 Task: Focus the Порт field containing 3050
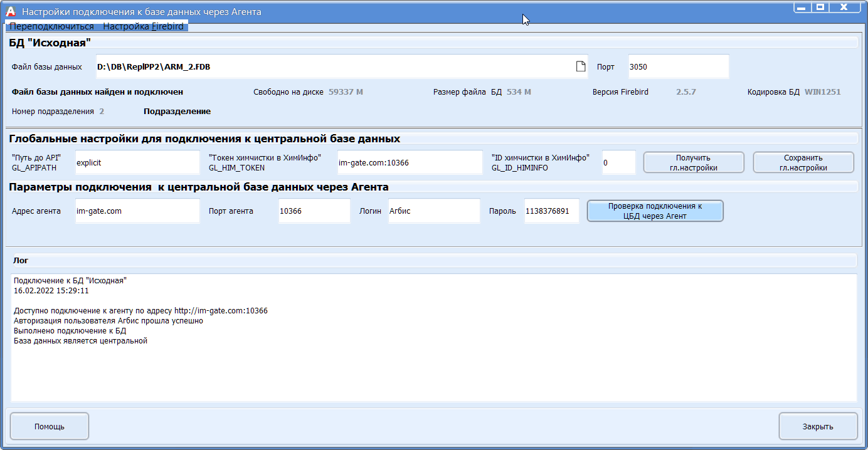(679, 66)
